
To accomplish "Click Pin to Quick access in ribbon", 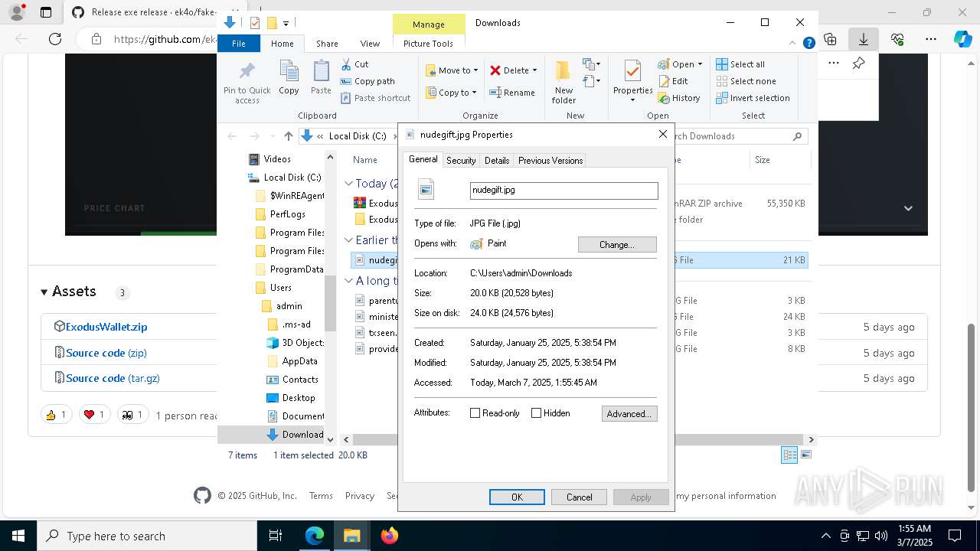I will (247, 83).
